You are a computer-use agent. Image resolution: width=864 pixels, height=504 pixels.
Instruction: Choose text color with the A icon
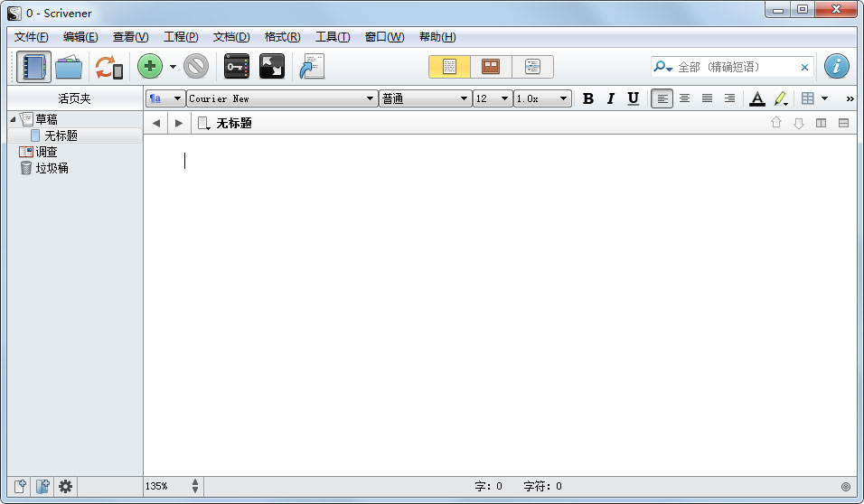tap(757, 98)
